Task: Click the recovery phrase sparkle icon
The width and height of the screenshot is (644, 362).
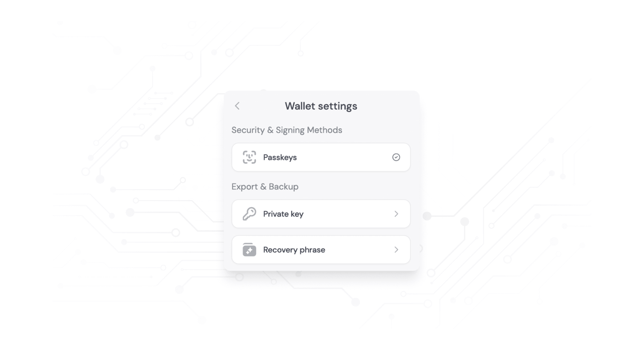Action: coord(250,250)
